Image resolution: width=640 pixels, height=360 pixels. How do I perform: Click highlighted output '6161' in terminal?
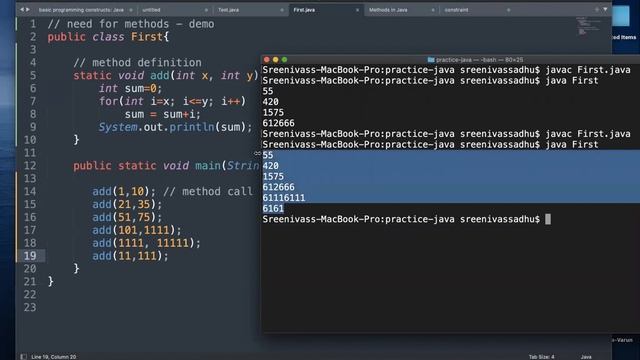(273, 209)
